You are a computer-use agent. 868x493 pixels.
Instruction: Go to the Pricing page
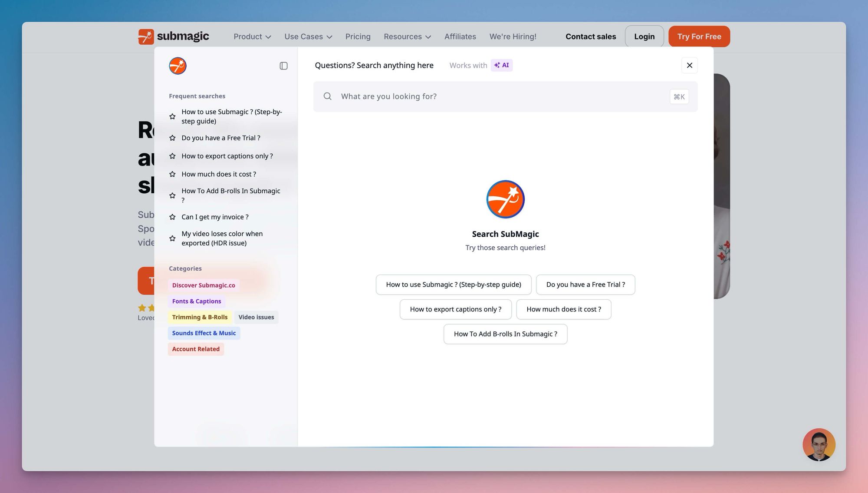tap(358, 37)
